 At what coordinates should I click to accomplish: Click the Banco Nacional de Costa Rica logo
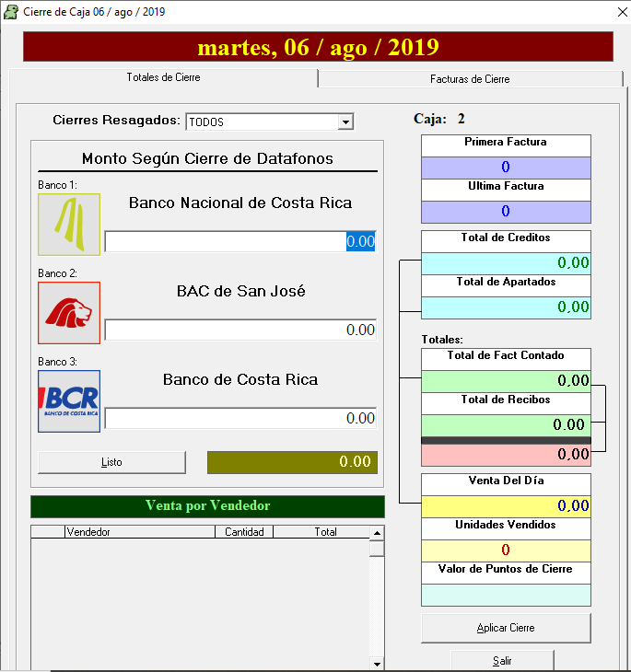[x=69, y=225]
